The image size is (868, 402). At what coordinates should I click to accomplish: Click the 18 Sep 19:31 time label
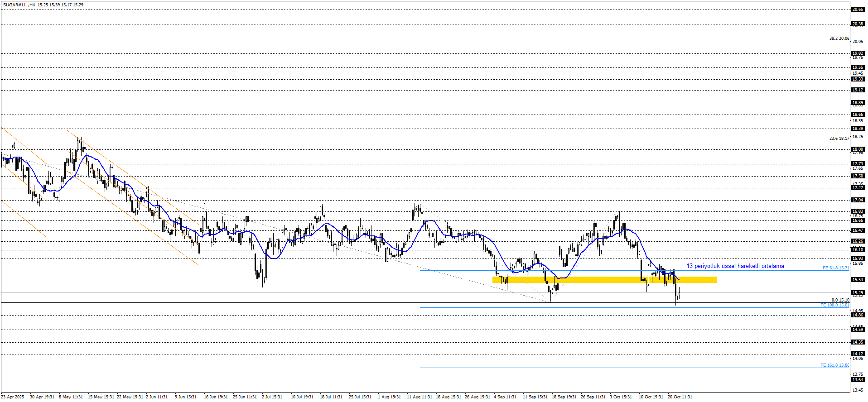(564, 397)
